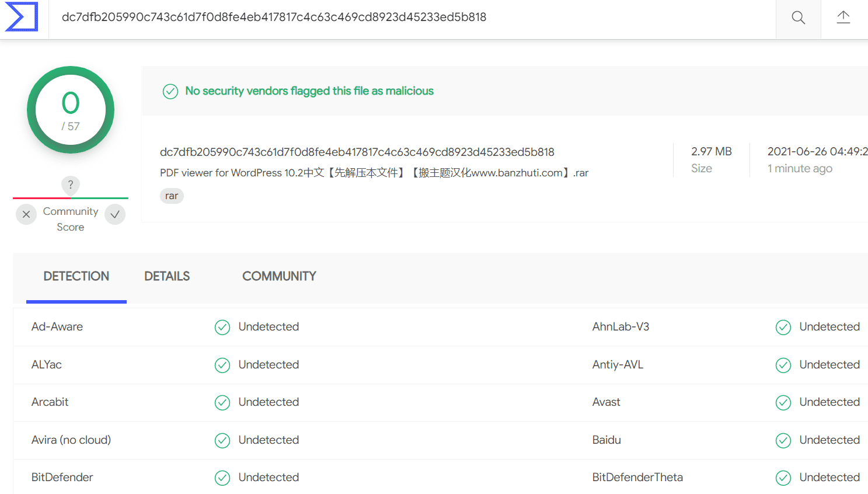Switch to the DETAILS tab
Screen dimensions: 868x494
[167, 276]
